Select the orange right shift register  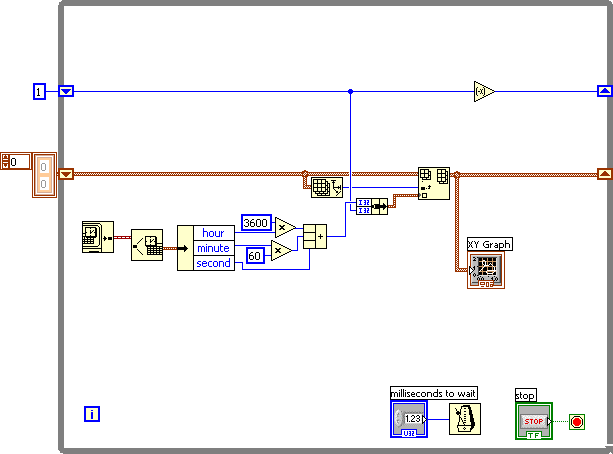coord(605,174)
